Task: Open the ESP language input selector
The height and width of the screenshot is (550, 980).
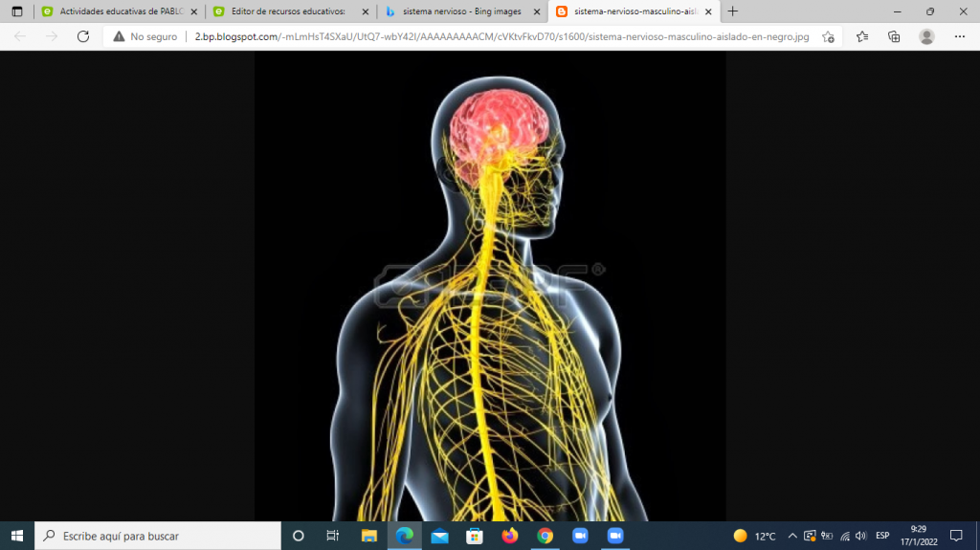Action: [882, 536]
